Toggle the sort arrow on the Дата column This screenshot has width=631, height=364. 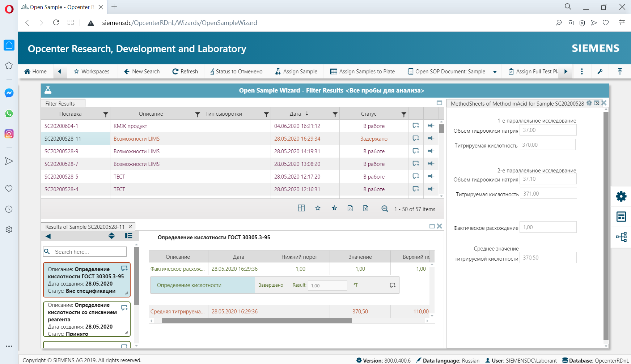click(x=307, y=114)
